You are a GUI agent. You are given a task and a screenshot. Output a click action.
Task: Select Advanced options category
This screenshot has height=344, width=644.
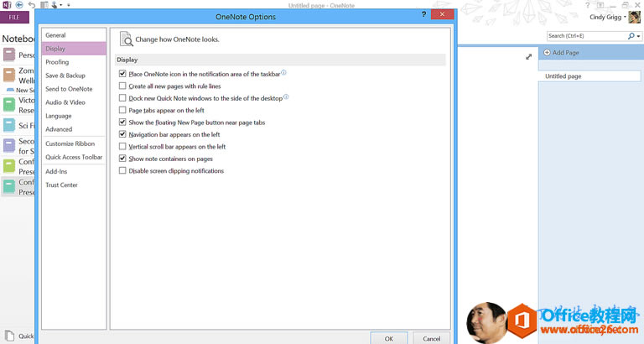[x=74, y=129]
